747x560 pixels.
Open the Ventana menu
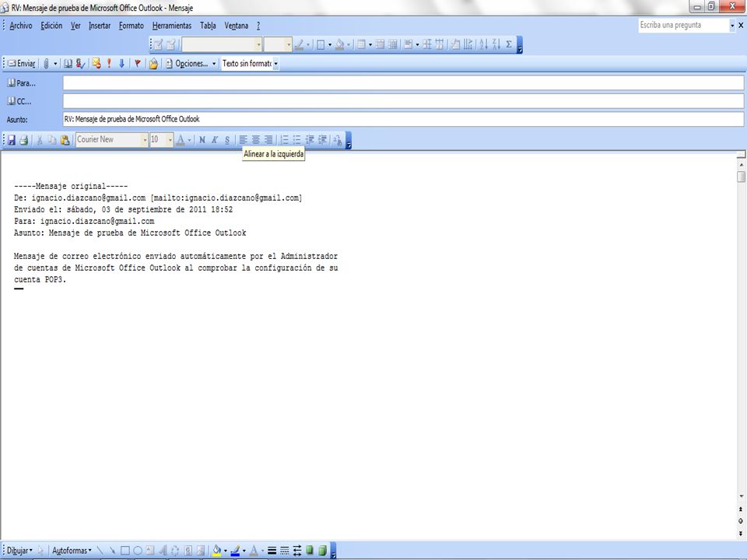(237, 26)
